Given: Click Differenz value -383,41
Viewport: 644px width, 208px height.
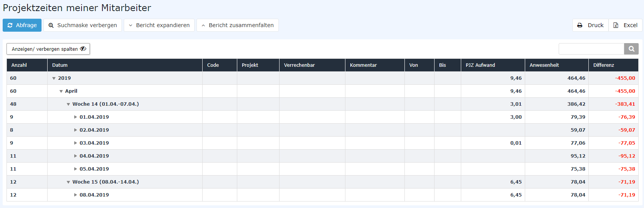Looking at the screenshot, I should click(625, 104).
